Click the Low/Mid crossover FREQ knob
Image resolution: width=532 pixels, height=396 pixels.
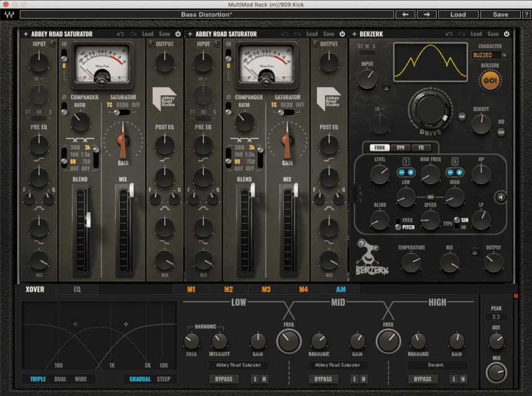[289, 341]
